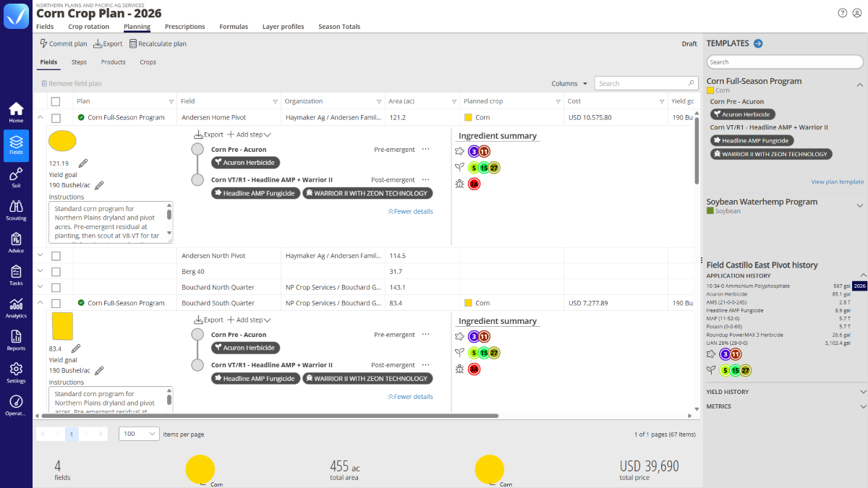The image size is (868, 488).
Task: Click table Search input field
Action: [646, 83]
